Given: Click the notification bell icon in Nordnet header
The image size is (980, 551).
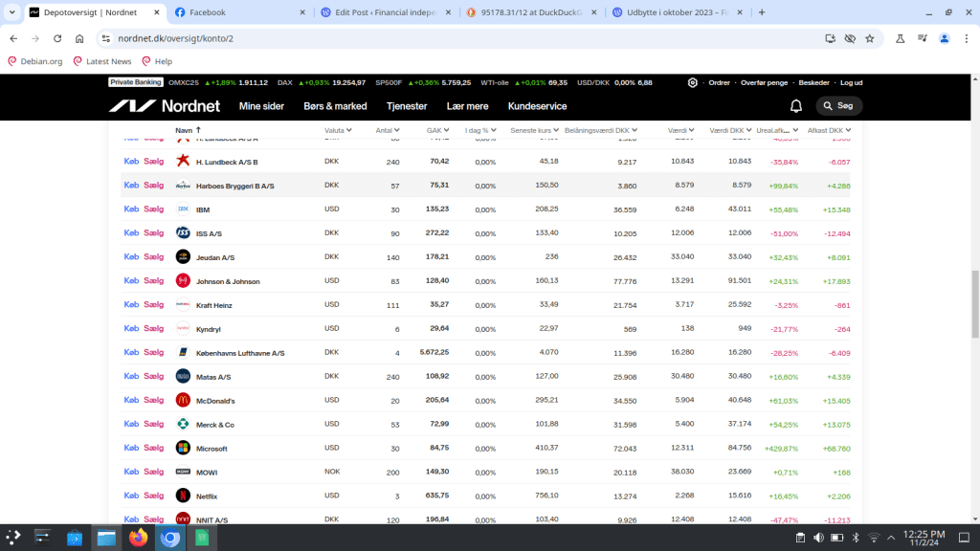Looking at the screenshot, I should point(795,106).
